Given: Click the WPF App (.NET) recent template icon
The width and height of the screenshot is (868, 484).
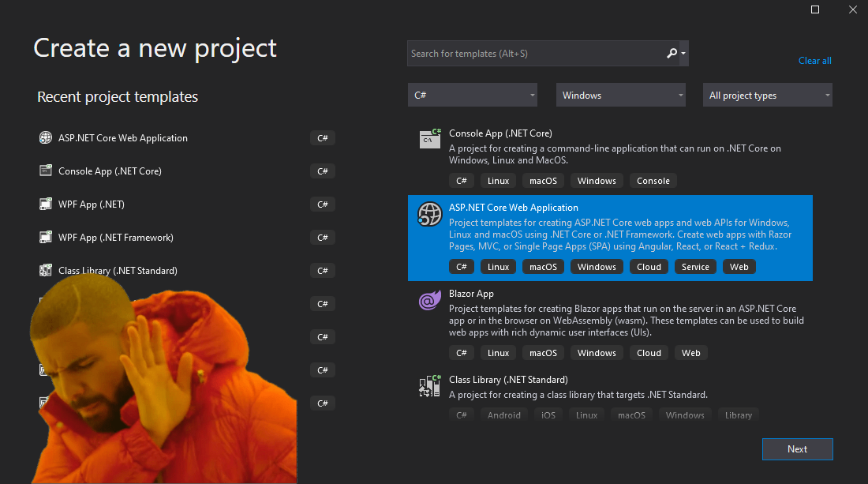Looking at the screenshot, I should [x=46, y=204].
